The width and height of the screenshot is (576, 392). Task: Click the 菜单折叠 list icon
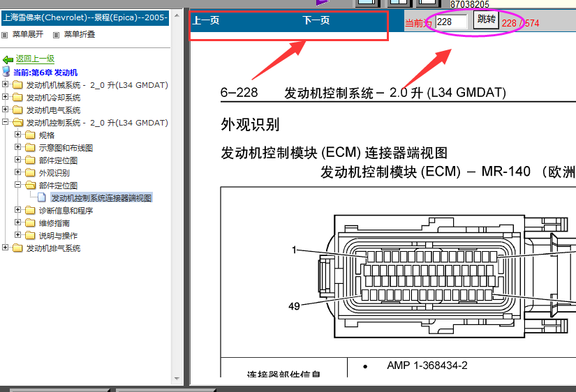57,36
